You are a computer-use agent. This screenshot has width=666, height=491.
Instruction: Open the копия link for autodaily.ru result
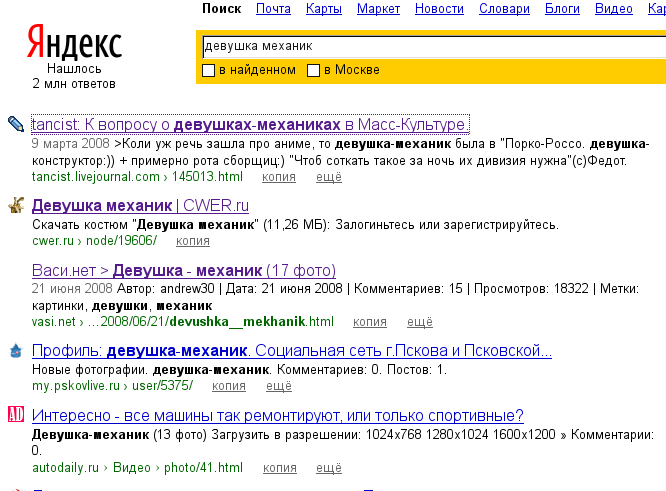click(x=279, y=468)
